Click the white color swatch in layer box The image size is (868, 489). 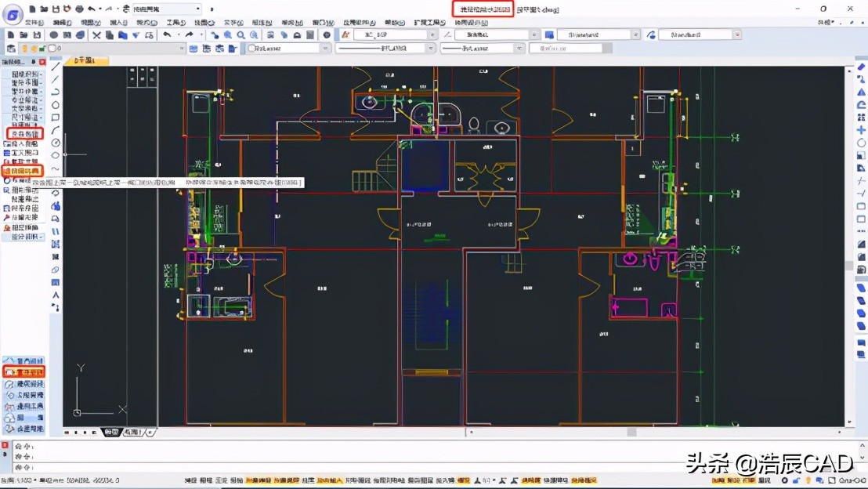pos(52,49)
